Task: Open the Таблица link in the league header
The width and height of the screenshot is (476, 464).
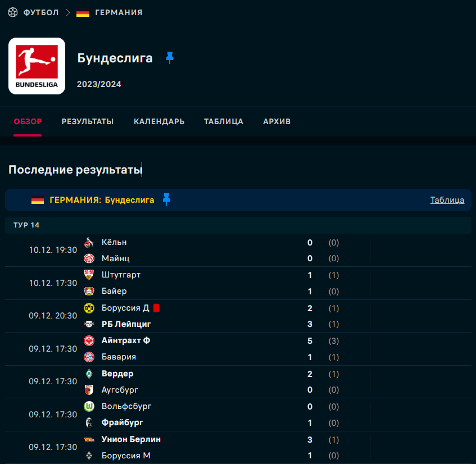Action: (x=447, y=199)
